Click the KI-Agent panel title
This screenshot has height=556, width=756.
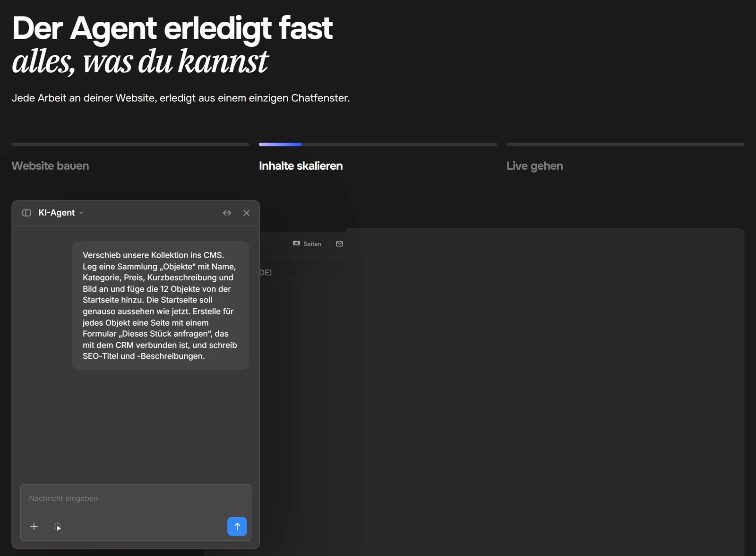point(56,213)
